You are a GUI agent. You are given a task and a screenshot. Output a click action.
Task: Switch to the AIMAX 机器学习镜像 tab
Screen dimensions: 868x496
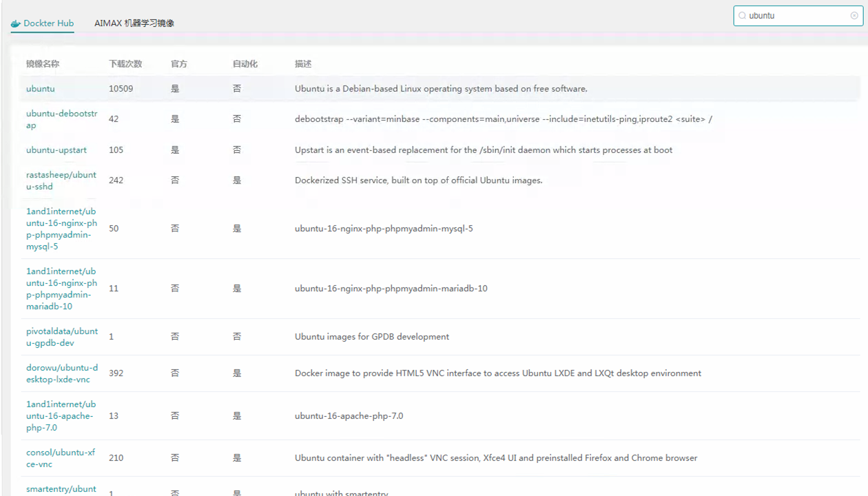(x=134, y=23)
